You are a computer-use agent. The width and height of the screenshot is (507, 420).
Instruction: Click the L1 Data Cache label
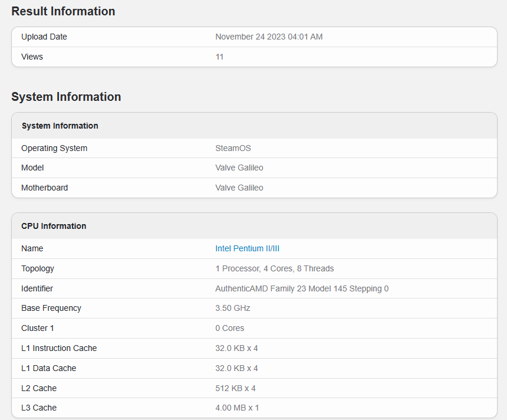[48, 368]
